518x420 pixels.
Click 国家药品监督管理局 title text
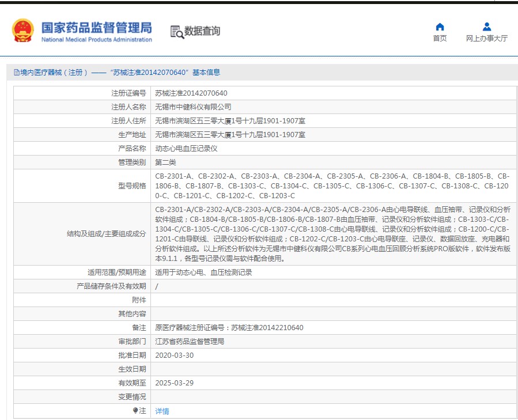(x=97, y=28)
